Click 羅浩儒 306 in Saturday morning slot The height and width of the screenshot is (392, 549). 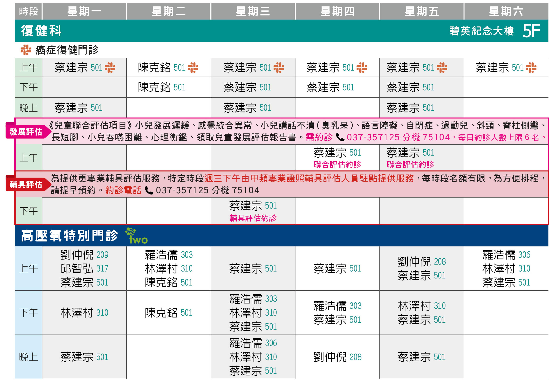pyautogui.click(x=506, y=255)
